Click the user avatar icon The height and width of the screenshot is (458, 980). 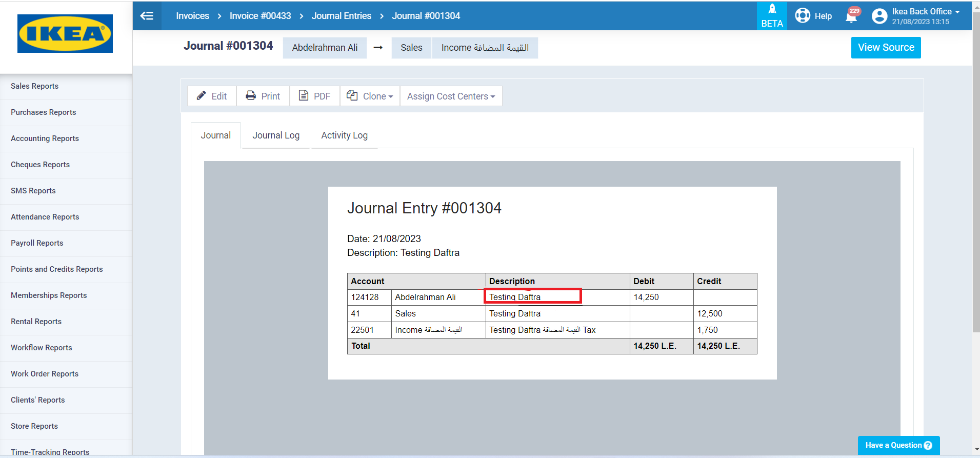[x=879, y=16]
